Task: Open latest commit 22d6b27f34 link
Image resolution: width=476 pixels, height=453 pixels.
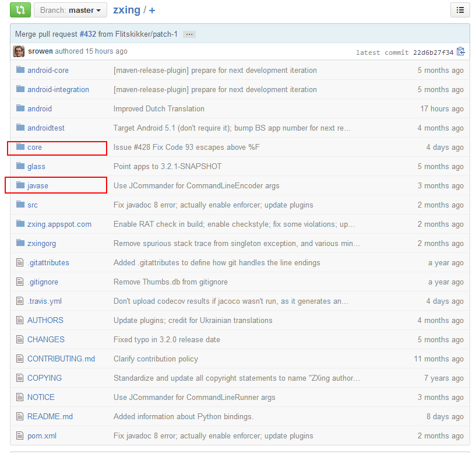Action: (x=433, y=52)
